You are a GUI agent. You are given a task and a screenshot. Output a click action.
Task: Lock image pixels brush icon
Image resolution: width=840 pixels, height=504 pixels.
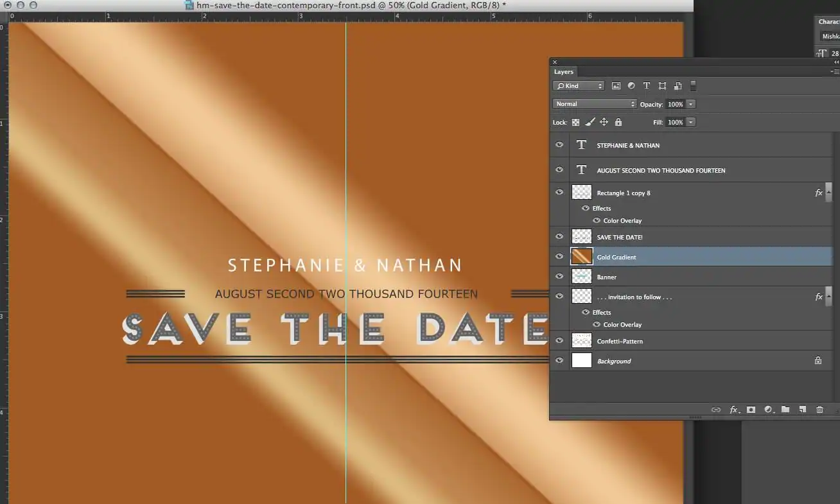(590, 122)
